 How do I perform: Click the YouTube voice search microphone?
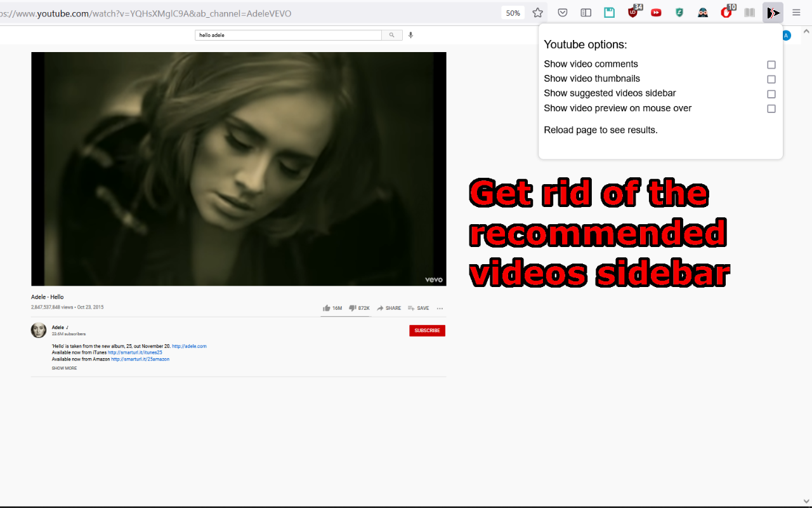410,35
